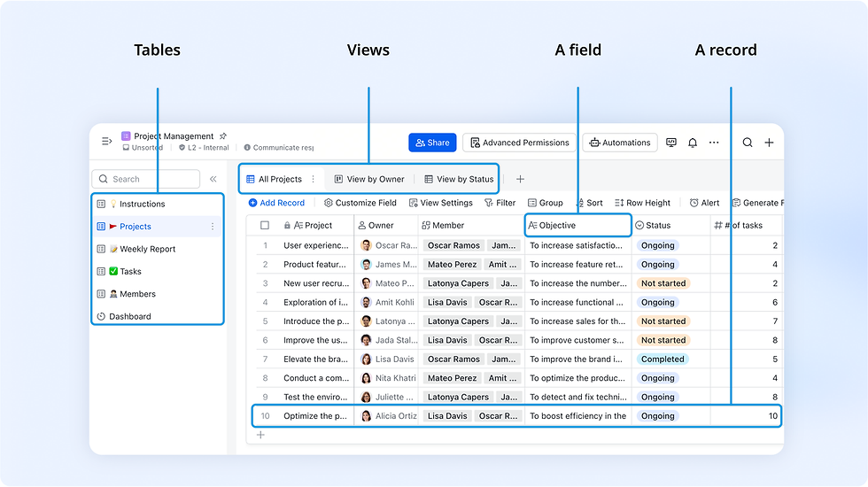Click the Project Management base icon

pos(126,135)
